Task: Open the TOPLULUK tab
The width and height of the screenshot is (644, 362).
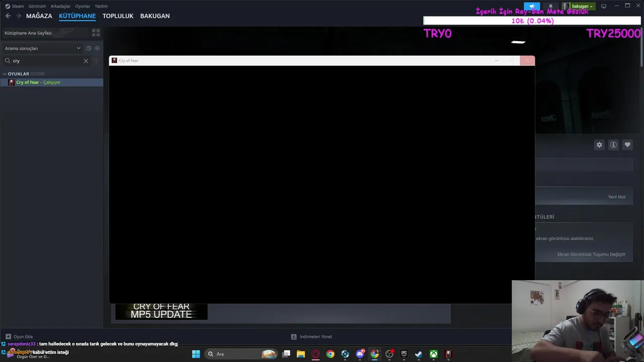Action: [118, 16]
